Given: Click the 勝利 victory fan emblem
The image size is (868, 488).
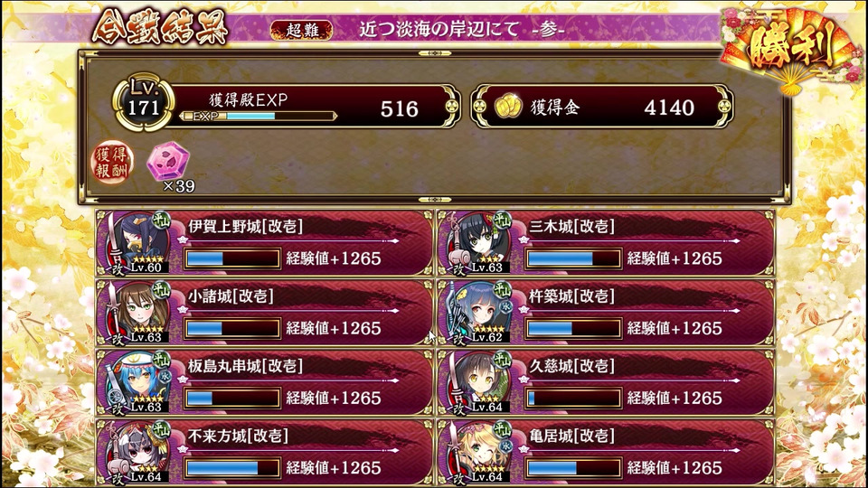Looking at the screenshot, I should (x=792, y=49).
